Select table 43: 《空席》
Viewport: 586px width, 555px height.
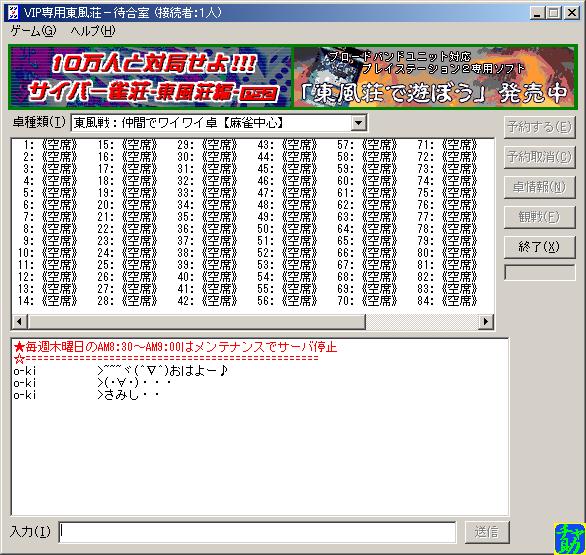(287, 145)
